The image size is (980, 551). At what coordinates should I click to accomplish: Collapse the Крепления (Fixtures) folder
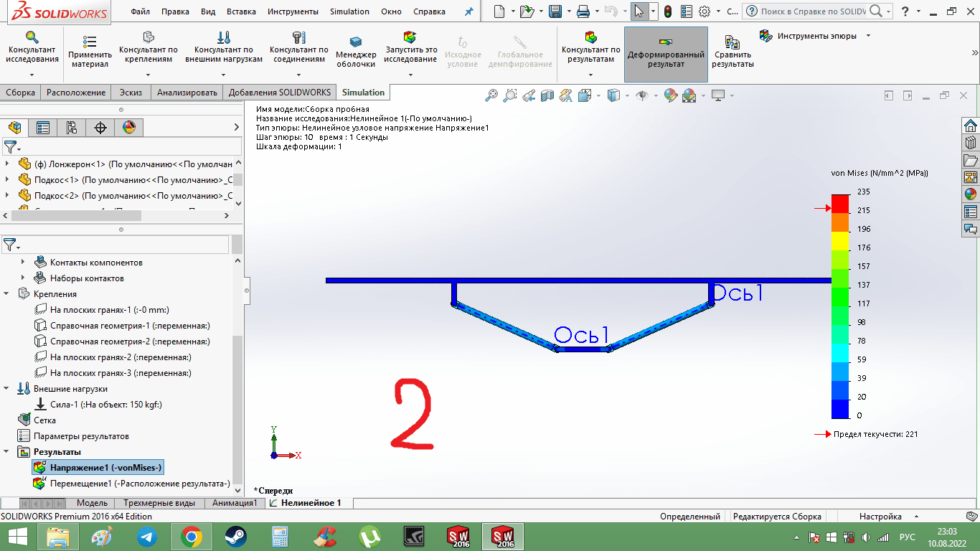[8, 294]
